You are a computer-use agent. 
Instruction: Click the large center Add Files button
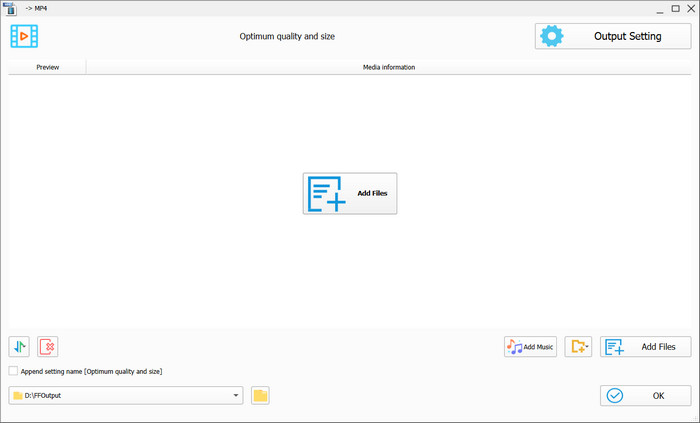click(x=350, y=193)
